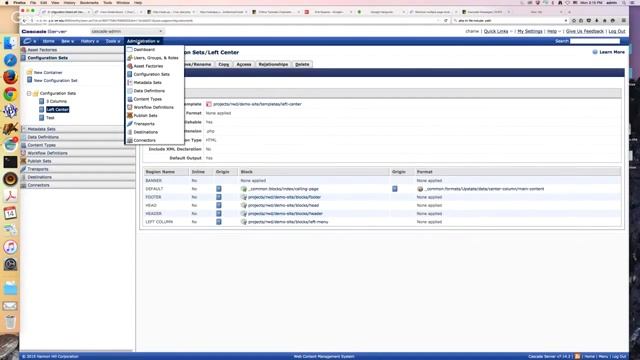This screenshot has width=640, height=360.
Task: Collapse the Configuration Sets sidebar panel header
Action: (78, 58)
